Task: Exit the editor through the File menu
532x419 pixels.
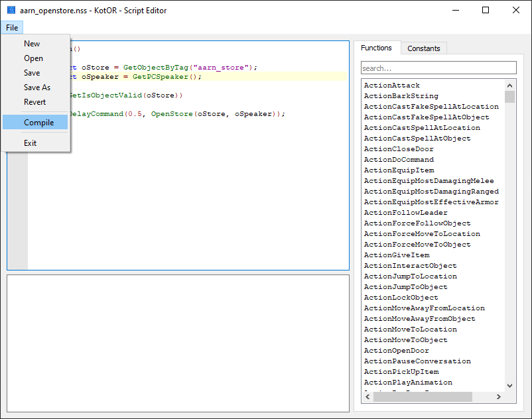Action: [31, 143]
